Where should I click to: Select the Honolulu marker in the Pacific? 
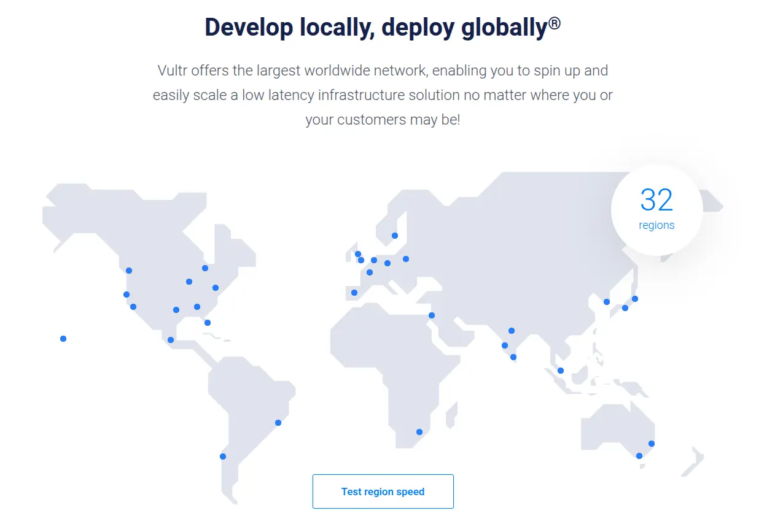(63, 338)
